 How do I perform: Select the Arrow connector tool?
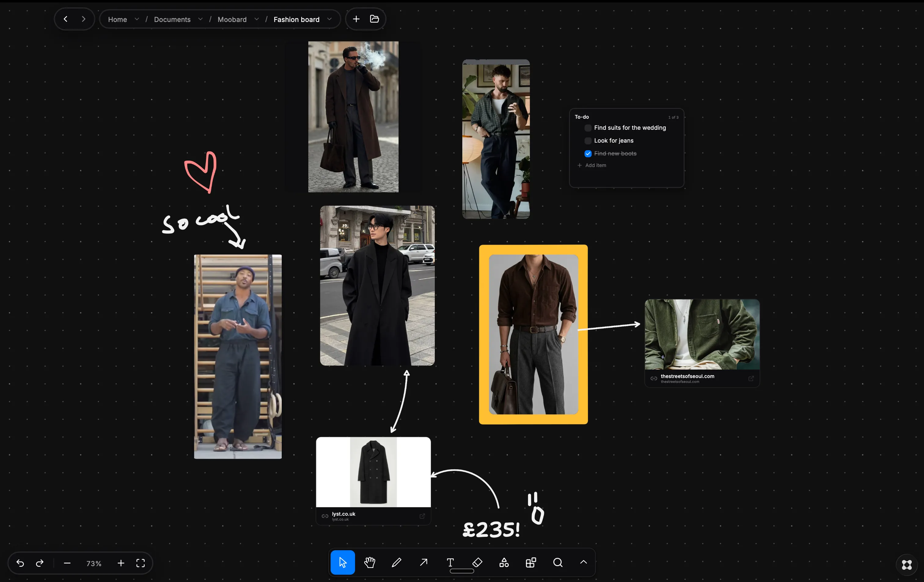424,562
